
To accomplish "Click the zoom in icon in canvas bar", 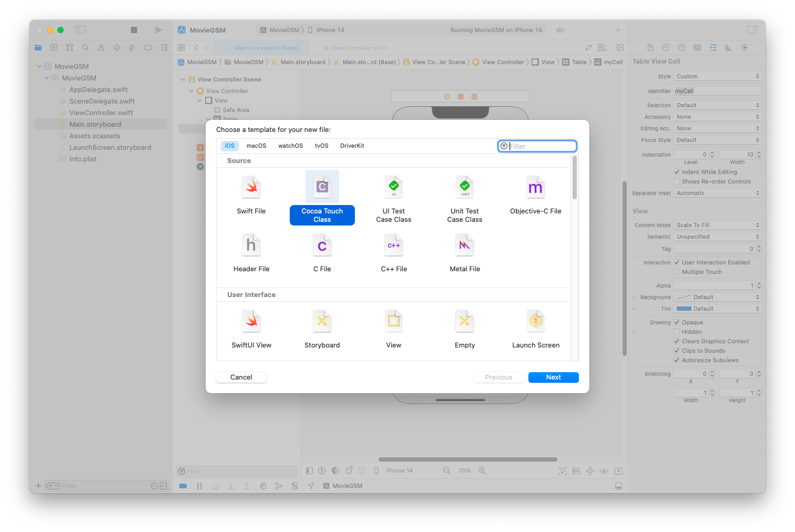I will point(482,470).
